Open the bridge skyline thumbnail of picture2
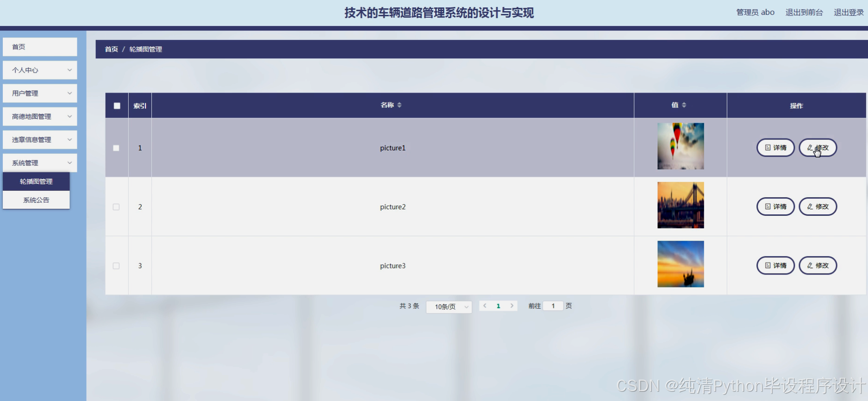 click(x=681, y=205)
